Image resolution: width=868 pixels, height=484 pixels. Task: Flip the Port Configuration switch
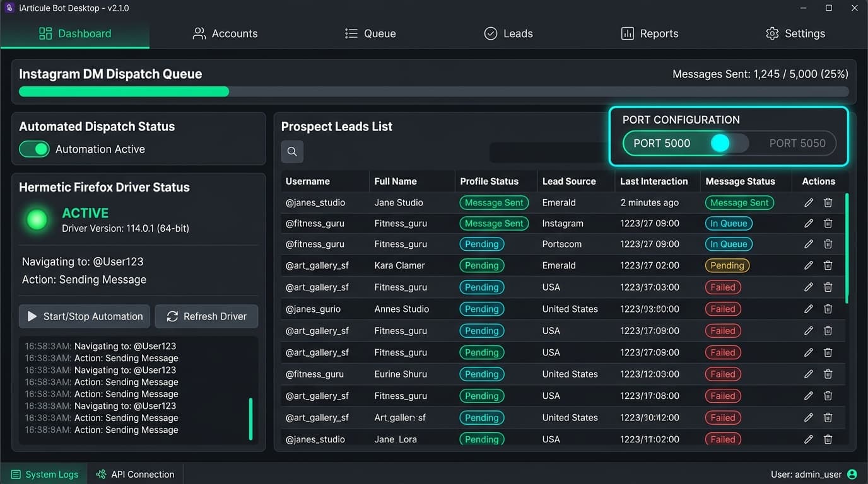click(729, 143)
